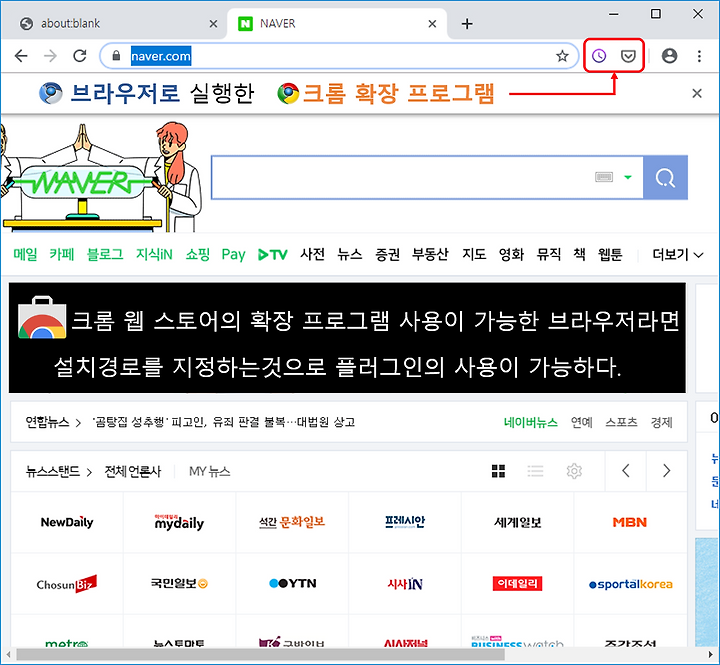The height and width of the screenshot is (665, 720).
Task: Click the padlock site info icon
Action: (x=116, y=56)
